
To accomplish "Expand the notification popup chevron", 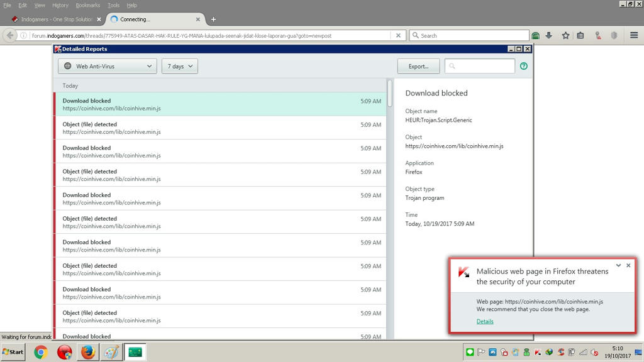I will tap(619, 266).
